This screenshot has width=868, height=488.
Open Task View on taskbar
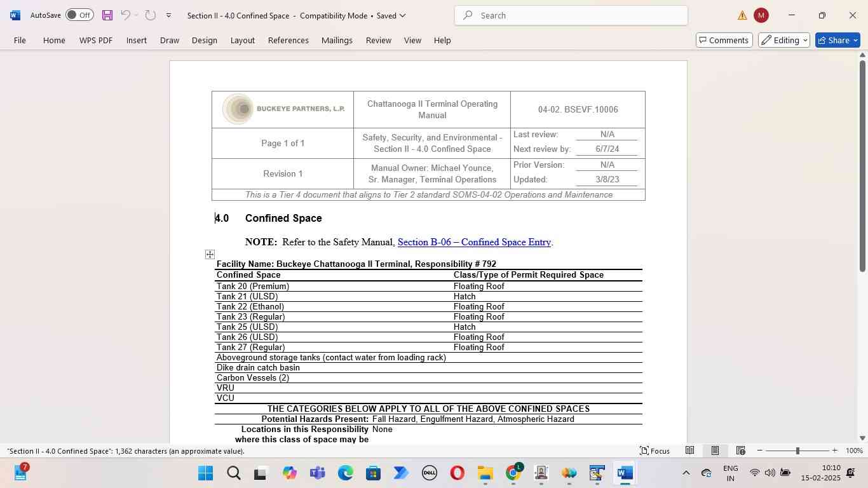[261, 473]
